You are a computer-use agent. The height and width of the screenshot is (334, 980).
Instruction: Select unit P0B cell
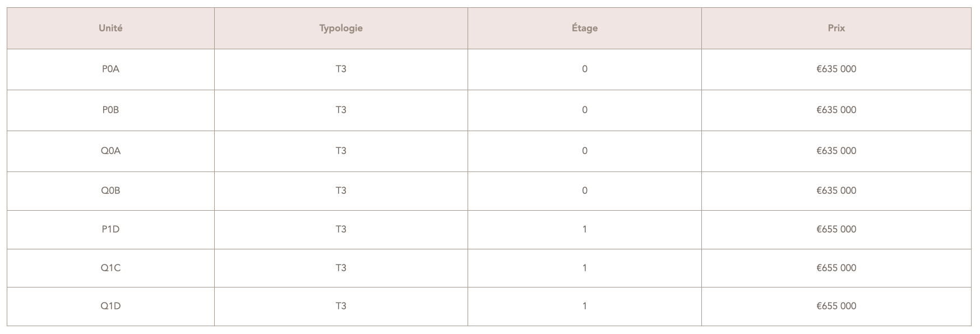[x=110, y=110]
